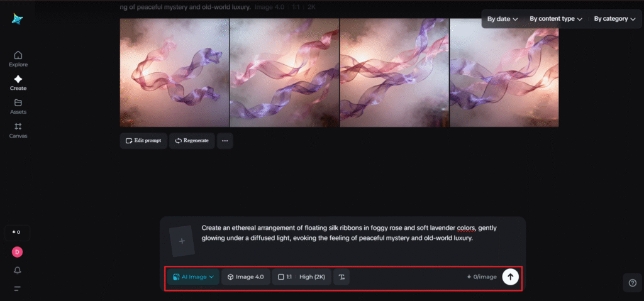Add a reference image with the plus box
Screen dimensions: 644x301
pyautogui.click(x=182, y=241)
